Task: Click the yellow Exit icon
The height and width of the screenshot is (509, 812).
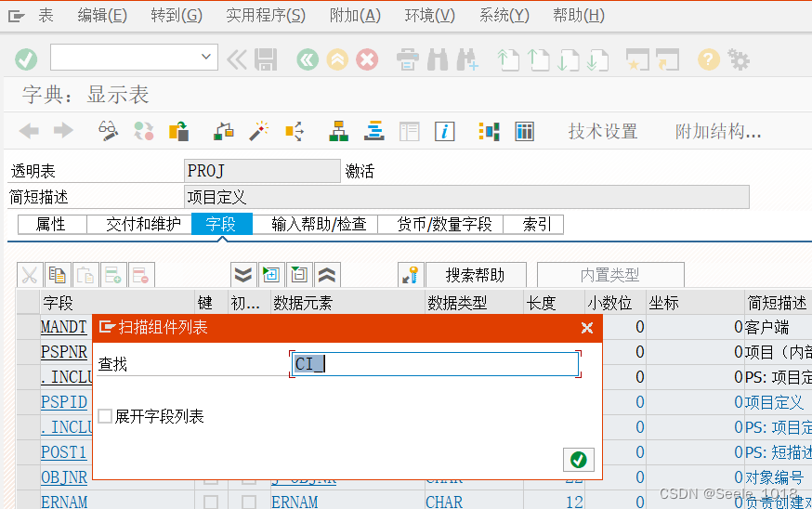Action: coord(337,59)
